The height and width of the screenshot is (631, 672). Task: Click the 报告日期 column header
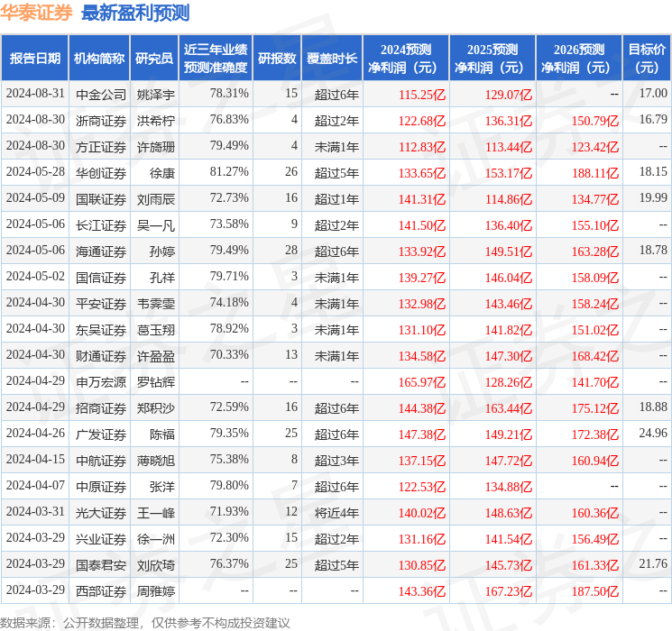coord(34,58)
